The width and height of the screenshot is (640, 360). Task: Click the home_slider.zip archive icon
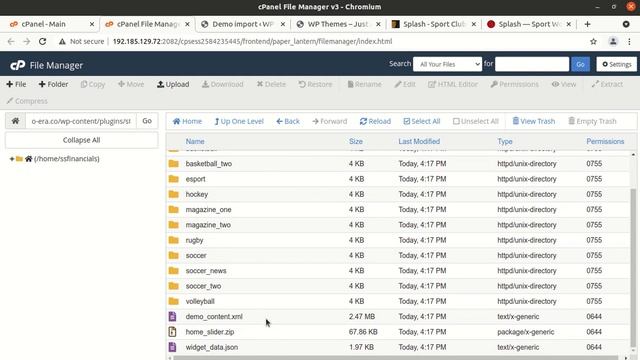point(172,332)
